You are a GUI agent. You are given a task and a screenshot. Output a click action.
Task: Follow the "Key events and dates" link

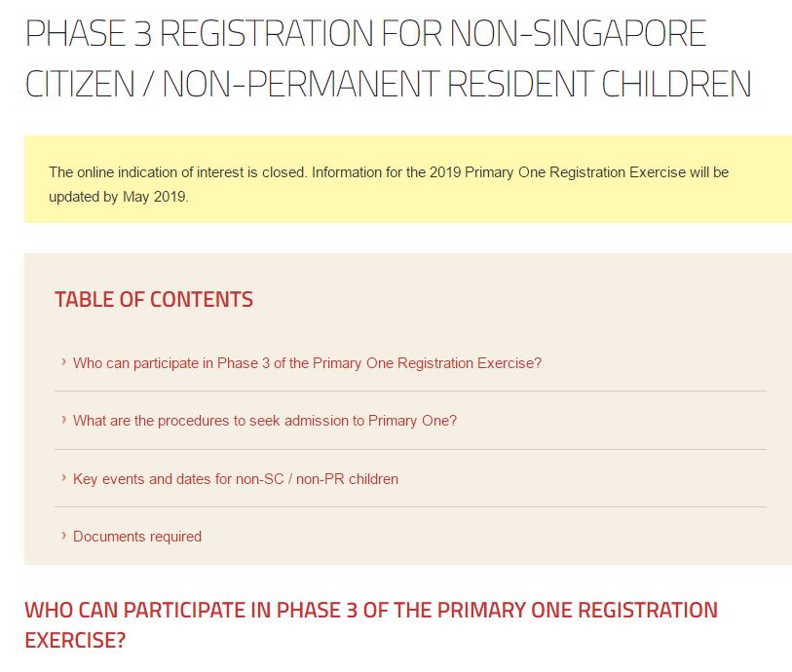click(236, 479)
